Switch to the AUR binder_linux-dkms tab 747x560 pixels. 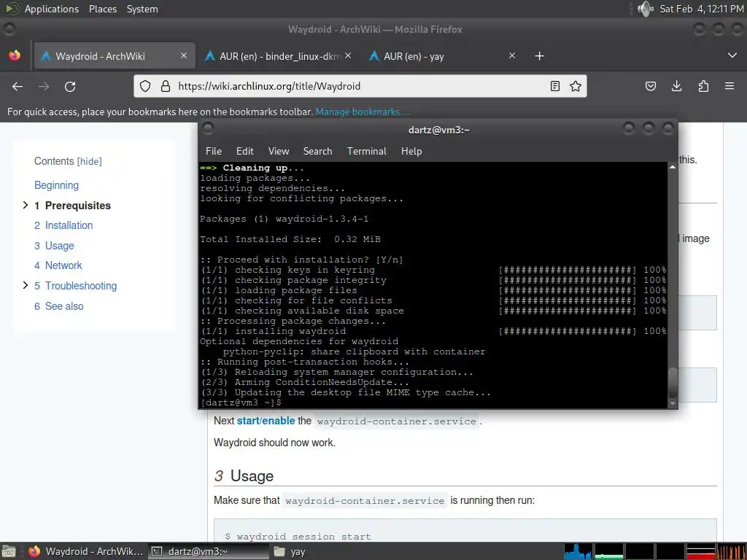tap(278, 56)
